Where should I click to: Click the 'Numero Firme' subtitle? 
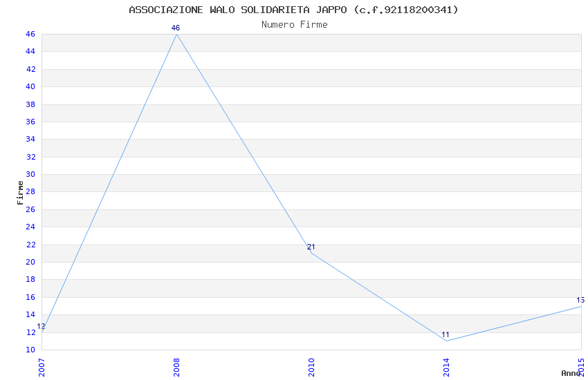coord(295,25)
